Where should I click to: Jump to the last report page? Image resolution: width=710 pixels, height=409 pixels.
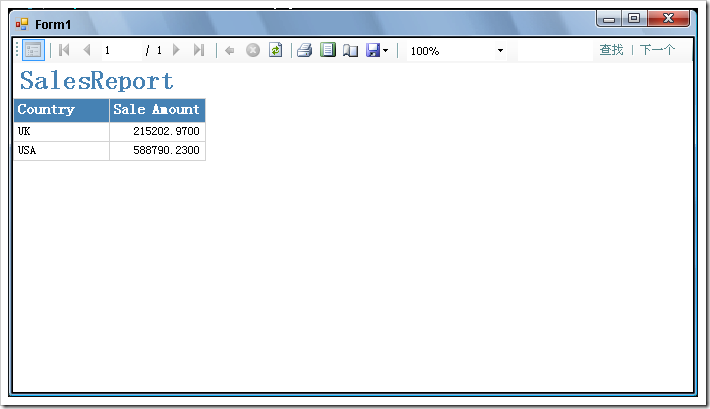(x=199, y=50)
